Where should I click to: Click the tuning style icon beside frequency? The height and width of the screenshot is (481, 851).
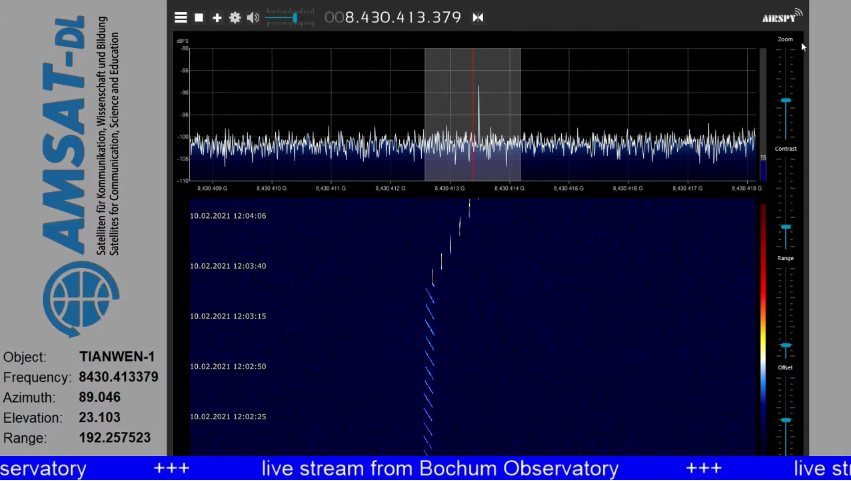click(x=478, y=17)
